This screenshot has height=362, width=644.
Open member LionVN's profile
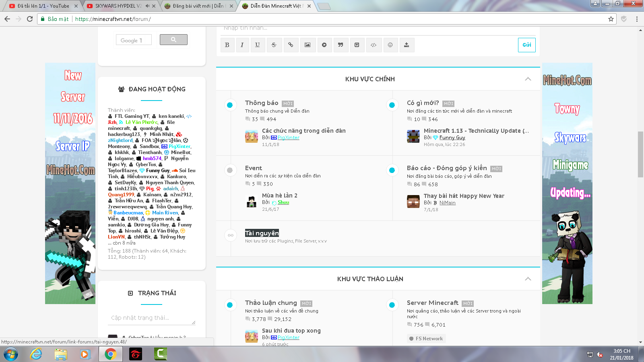(x=116, y=237)
